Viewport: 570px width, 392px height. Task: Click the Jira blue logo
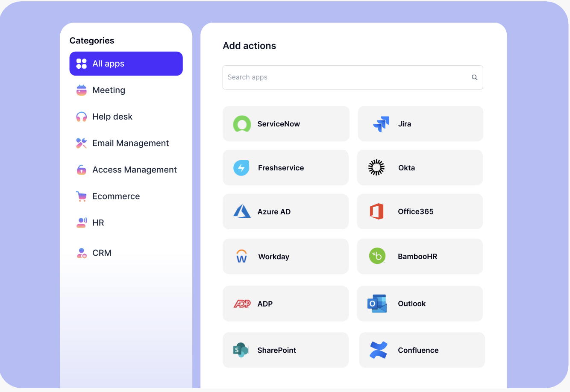coord(381,124)
